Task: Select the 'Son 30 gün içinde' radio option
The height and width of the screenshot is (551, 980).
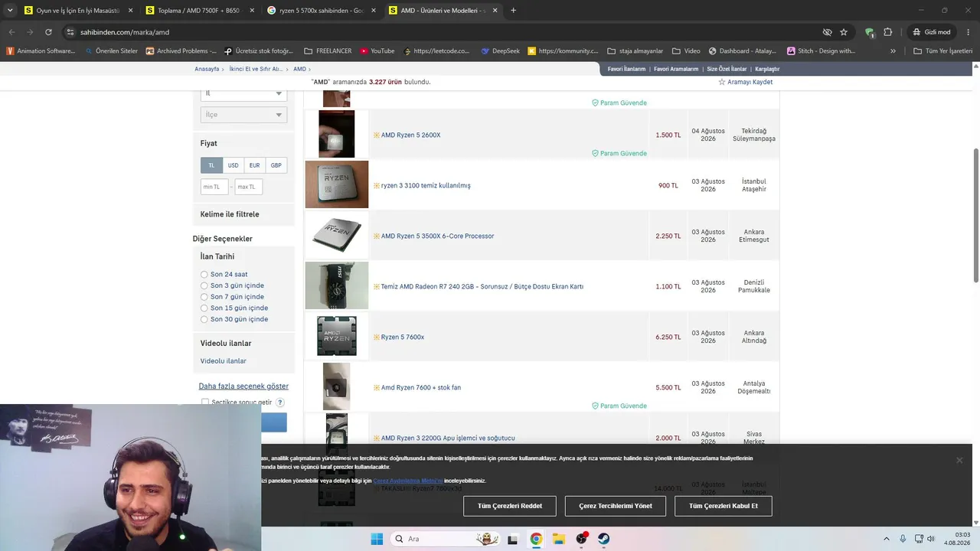Action: (204, 319)
